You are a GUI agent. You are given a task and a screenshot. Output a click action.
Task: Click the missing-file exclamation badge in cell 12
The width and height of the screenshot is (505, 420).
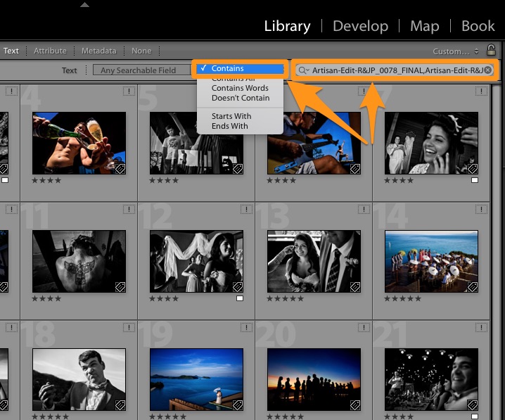tap(246, 210)
